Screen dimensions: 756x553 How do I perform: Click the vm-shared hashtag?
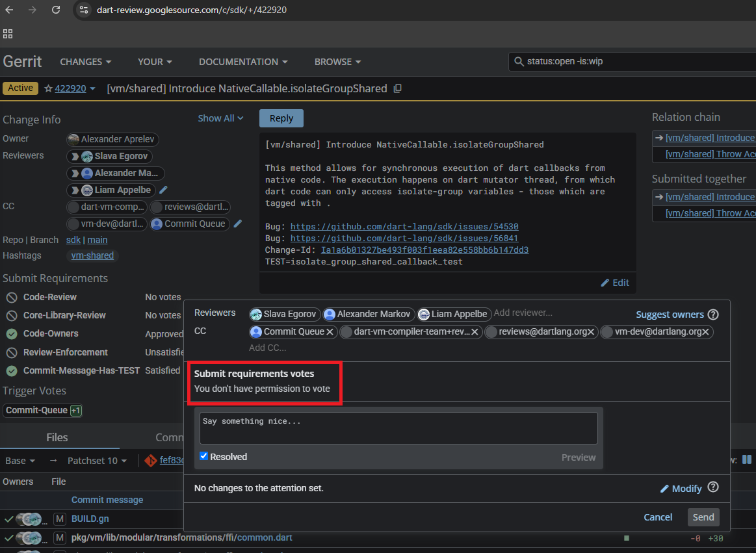point(92,255)
